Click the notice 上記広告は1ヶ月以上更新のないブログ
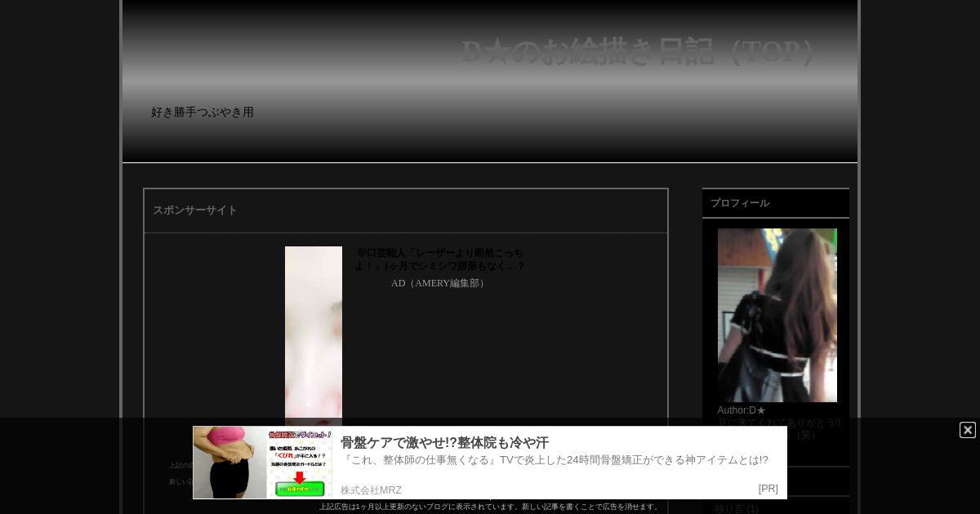 click(x=488, y=507)
